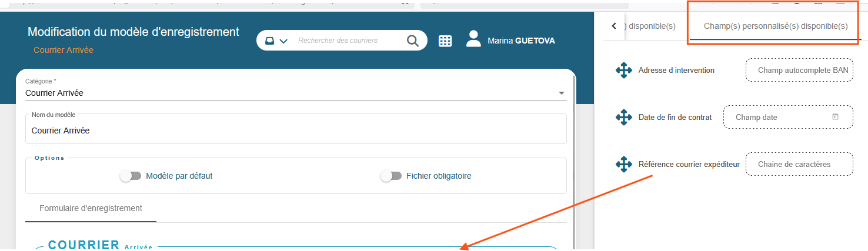The image size is (868, 251).
Task: Click the Chaine de caractères field
Action: click(x=798, y=164)
